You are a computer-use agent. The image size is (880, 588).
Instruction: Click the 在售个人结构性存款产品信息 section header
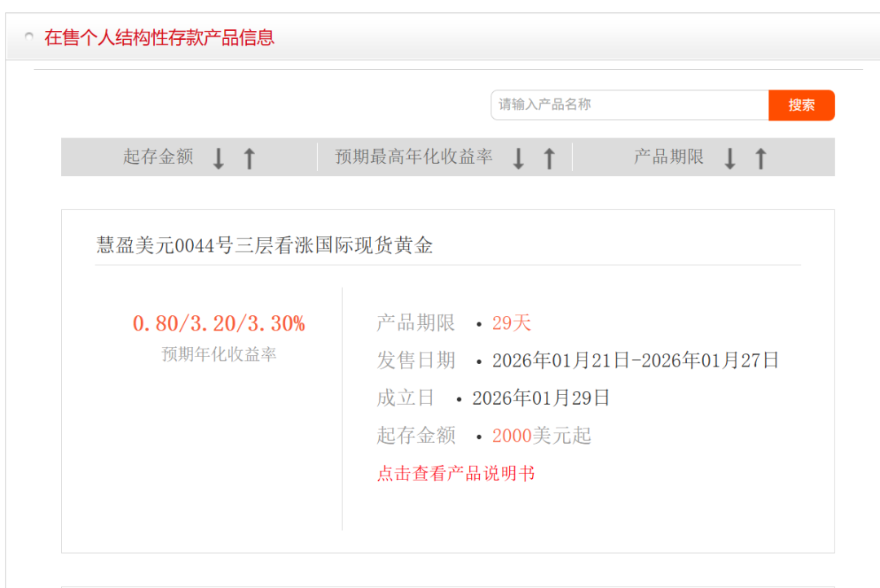[x=160, y=37]
